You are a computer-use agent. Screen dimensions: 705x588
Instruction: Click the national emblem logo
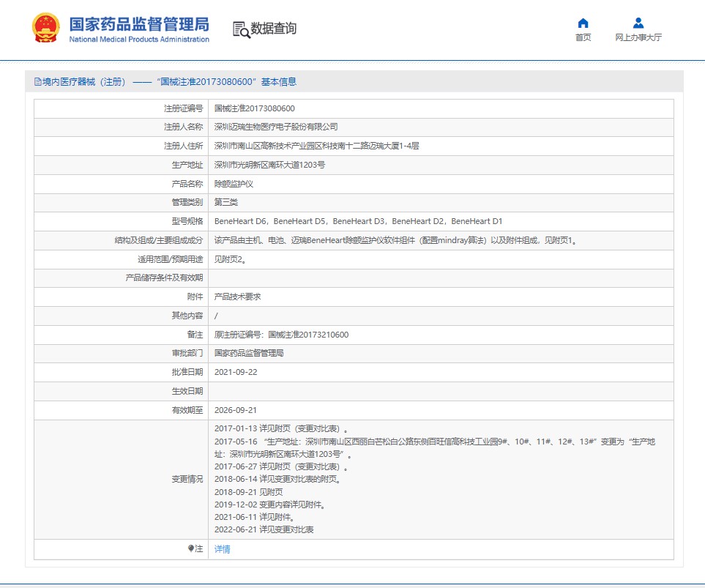click(45, 28)
